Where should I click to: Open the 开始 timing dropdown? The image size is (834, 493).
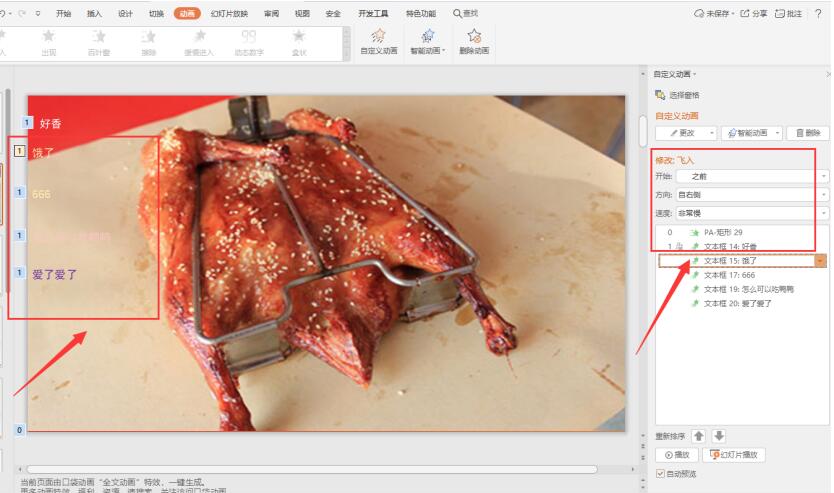pyautogui.click(x=824, y=176)
